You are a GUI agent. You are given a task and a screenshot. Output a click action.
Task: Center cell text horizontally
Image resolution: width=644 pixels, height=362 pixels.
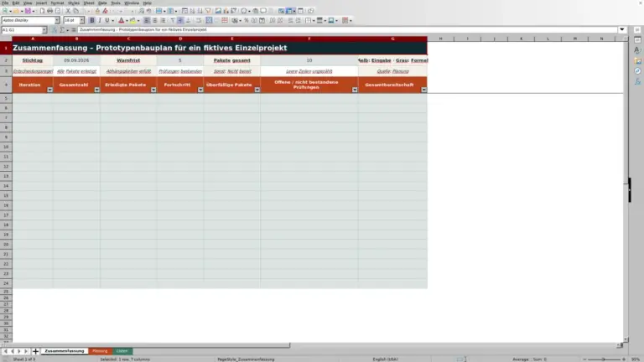click(155, 20)
